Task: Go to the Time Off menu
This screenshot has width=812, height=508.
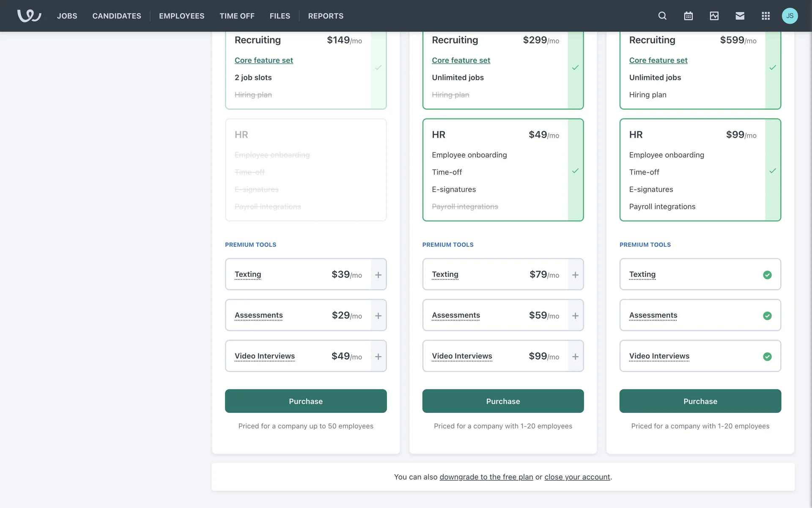Action: tap(237, 16)
